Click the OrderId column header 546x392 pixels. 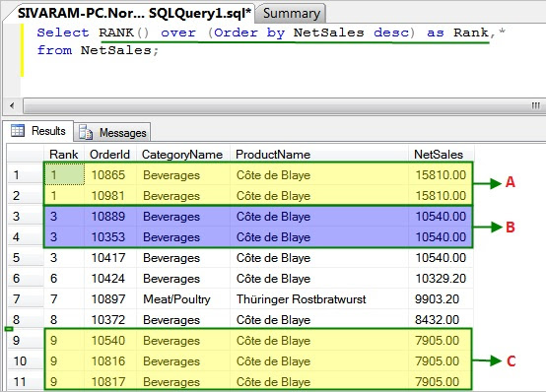point(110,155)
